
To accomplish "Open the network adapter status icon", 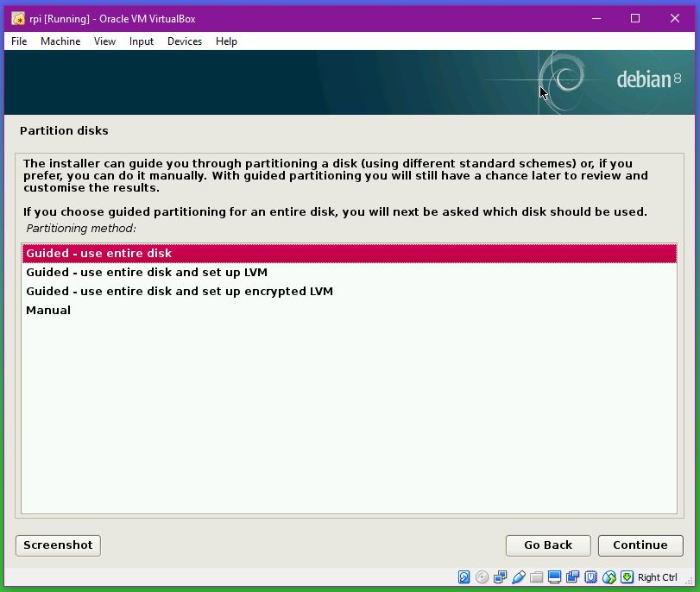I will tap(501, 577).
